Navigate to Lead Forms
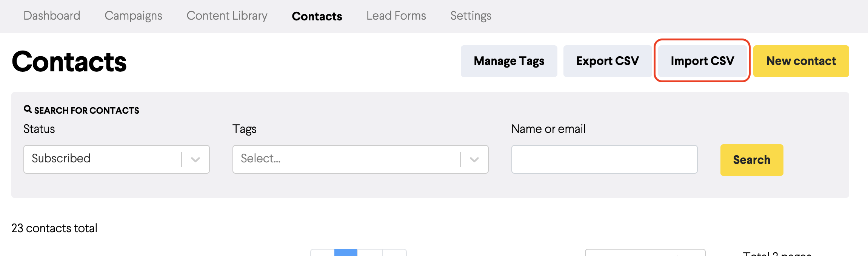Image resolution: width=868 pixels, height=256 pixels. click(396, 16)
